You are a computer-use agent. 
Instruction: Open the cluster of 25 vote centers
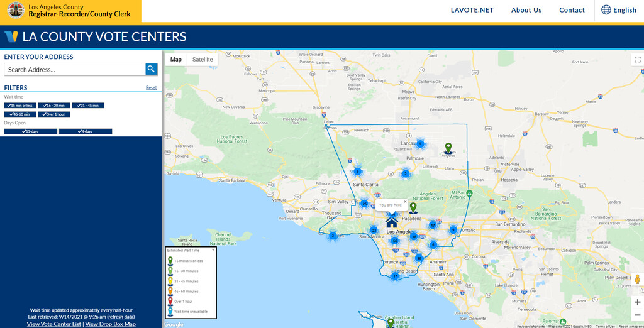click(x=364, y=203)
